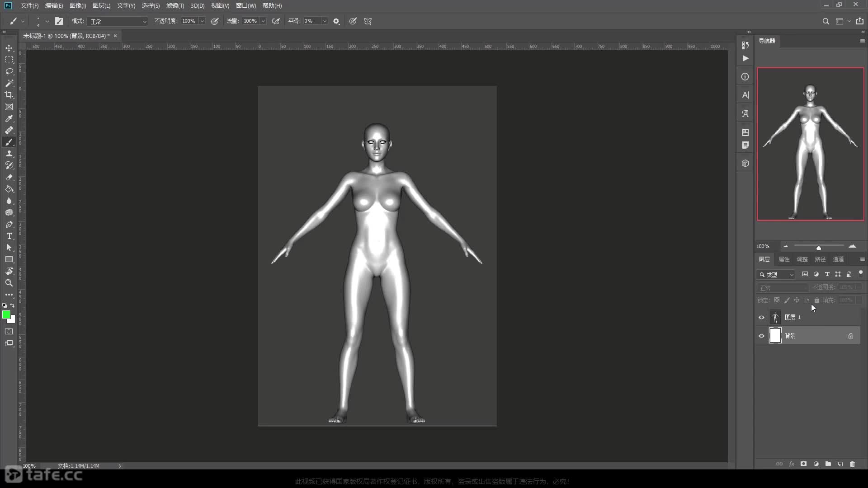Toggle pressure for size
Screen dimensions: 868x488
(x=353, y=21)
